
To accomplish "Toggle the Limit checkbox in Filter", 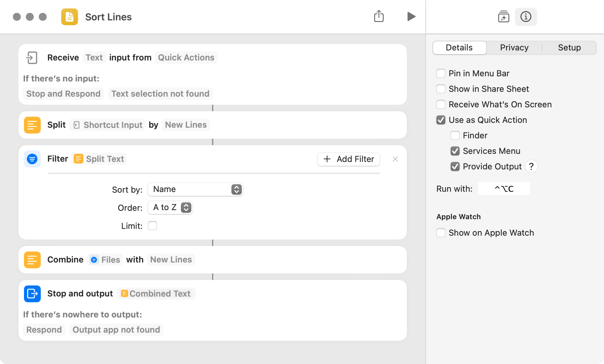I will [152, 226].
